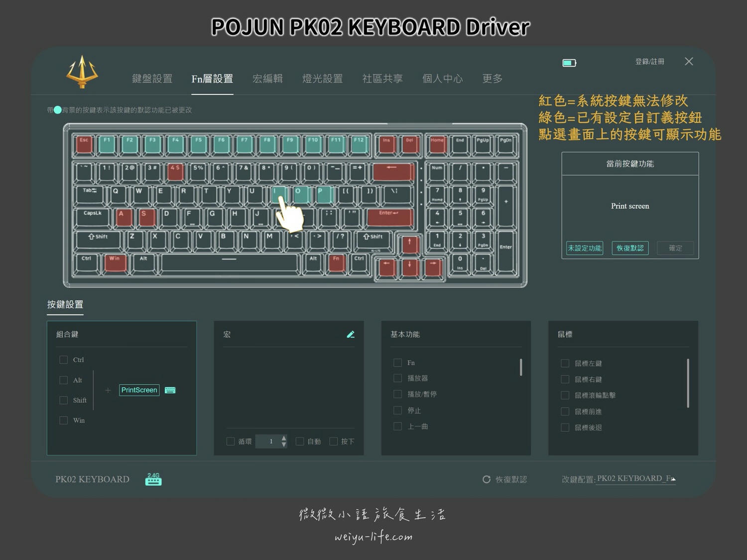Check the 播放/暫停 option
This screenshot has height=560, width=747.
pos(397,394)
